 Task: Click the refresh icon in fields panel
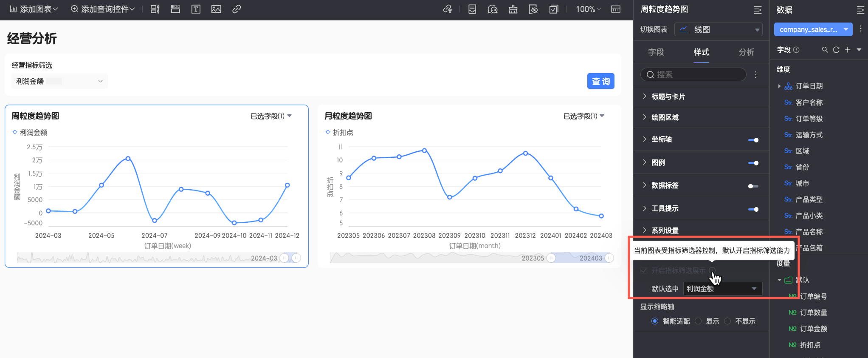pos(836,50)
